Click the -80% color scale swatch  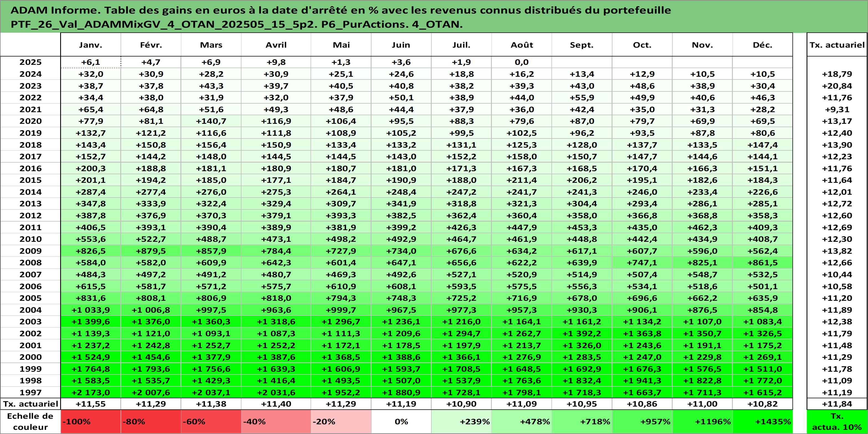pos(151,422)
